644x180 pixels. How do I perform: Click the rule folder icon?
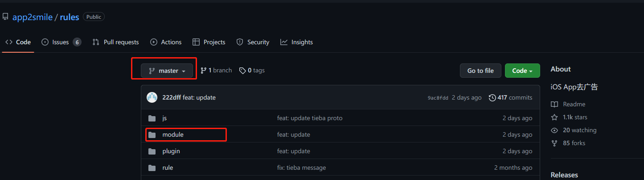152,168
